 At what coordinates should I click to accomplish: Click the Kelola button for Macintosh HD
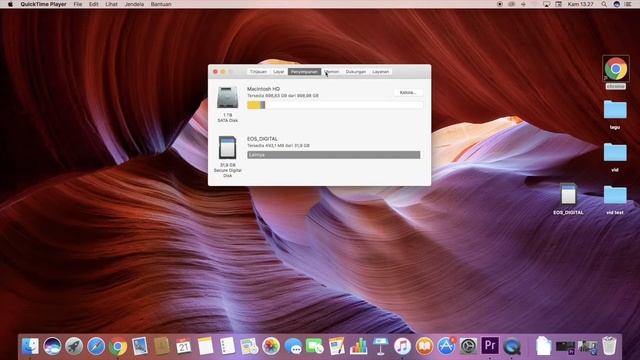[408, 93]
